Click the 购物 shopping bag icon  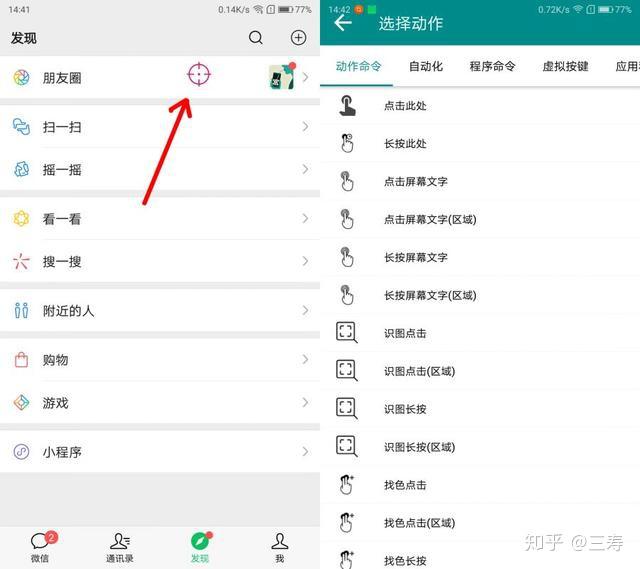(21, 360)
